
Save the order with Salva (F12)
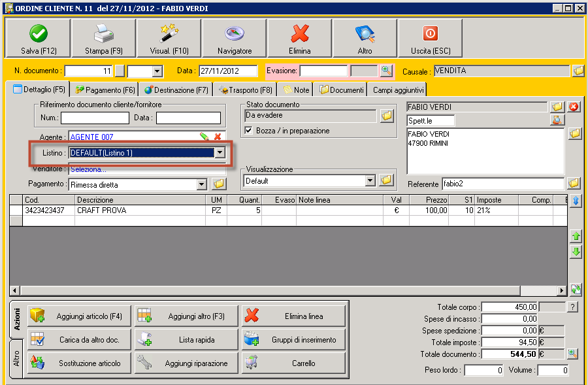pyautogui.click(x=39, y=39)
